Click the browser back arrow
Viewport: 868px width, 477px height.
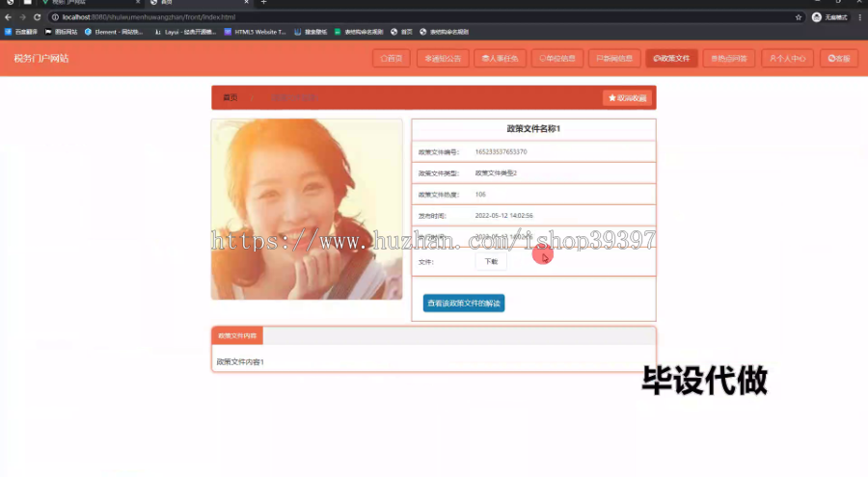pos(9,17)
